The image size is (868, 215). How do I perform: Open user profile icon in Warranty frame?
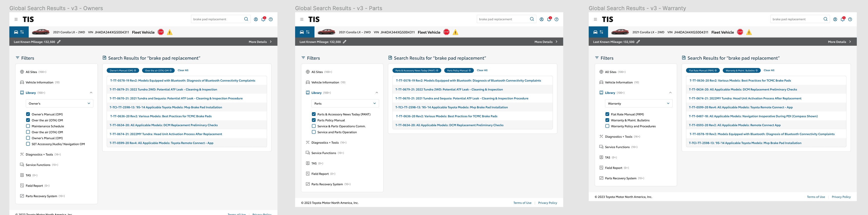[x=835, y=19]
